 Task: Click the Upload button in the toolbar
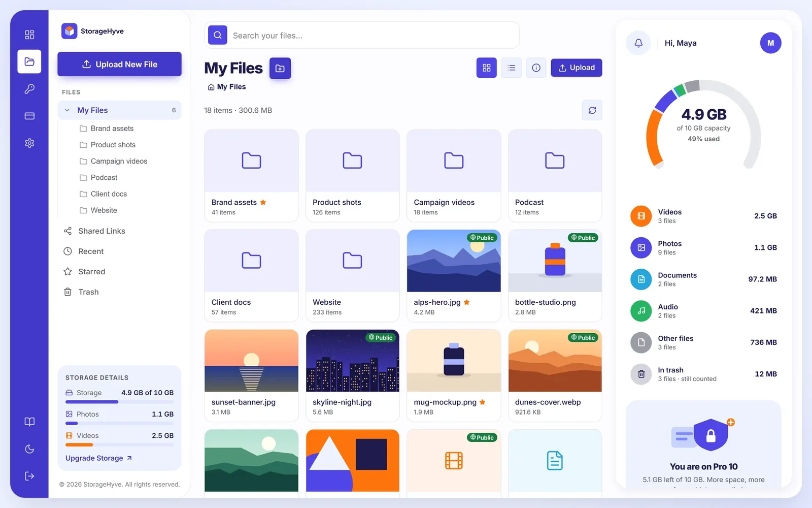[576, 68]
